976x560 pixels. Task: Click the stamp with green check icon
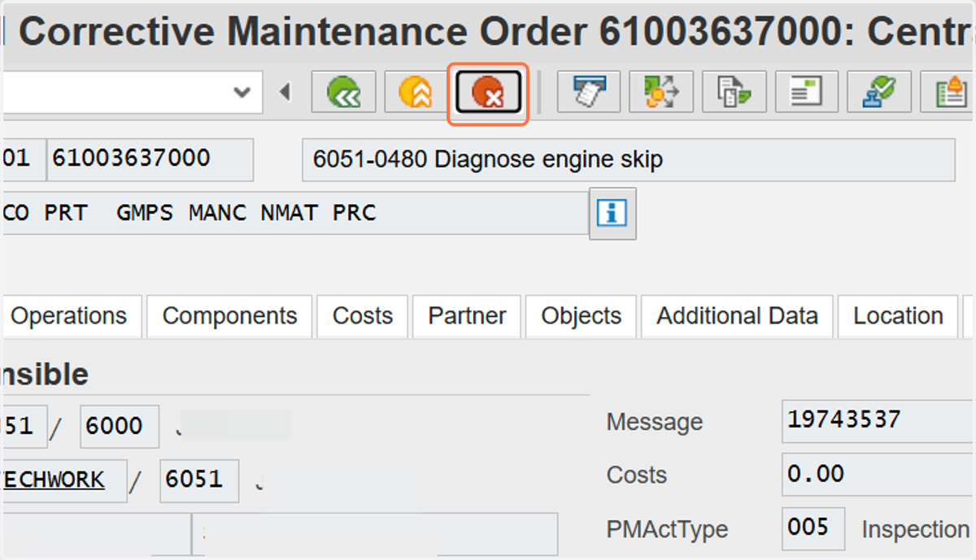tap(878, 92)
